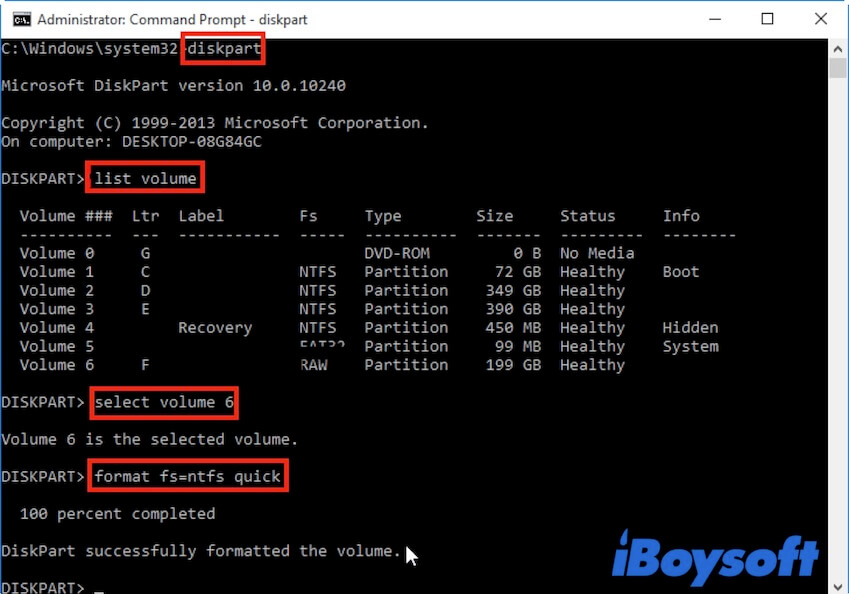
Task: Select the Volume 6 RAW row
Action: 300,364
